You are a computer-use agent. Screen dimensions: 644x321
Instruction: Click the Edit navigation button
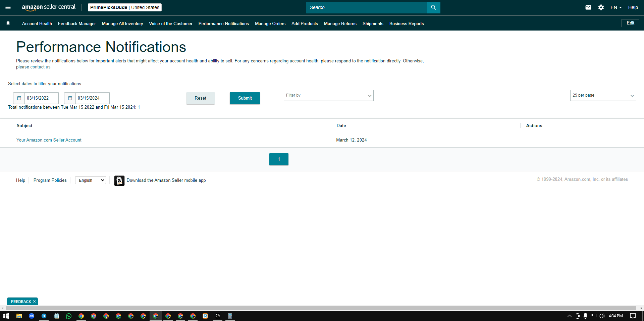click(x=630, y=23)
